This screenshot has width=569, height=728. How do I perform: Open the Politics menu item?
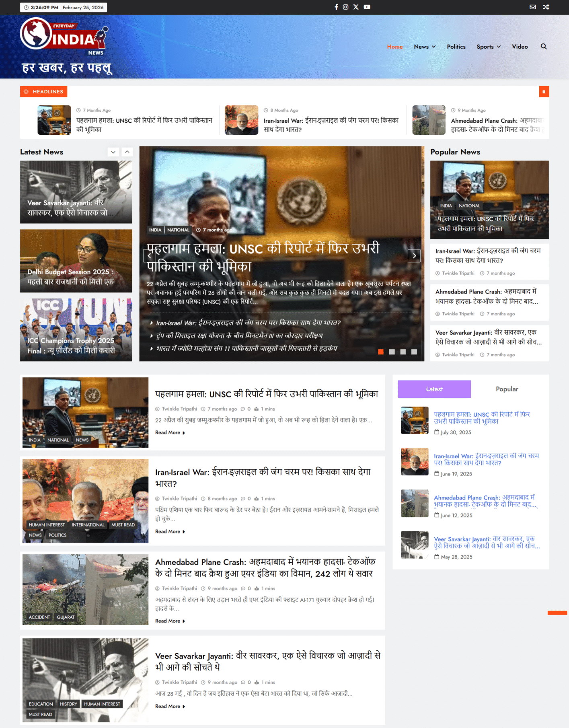(456, 47)
